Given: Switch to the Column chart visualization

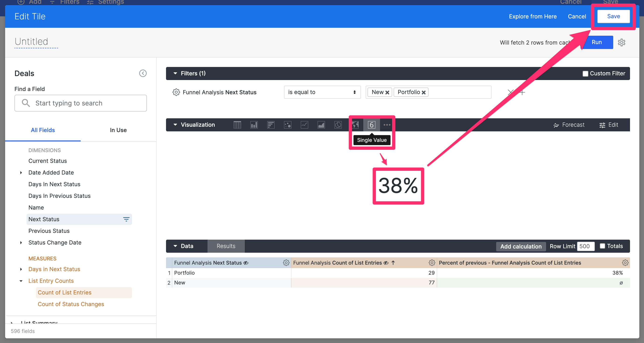Looking at the screenshot, I should [254, 125].
